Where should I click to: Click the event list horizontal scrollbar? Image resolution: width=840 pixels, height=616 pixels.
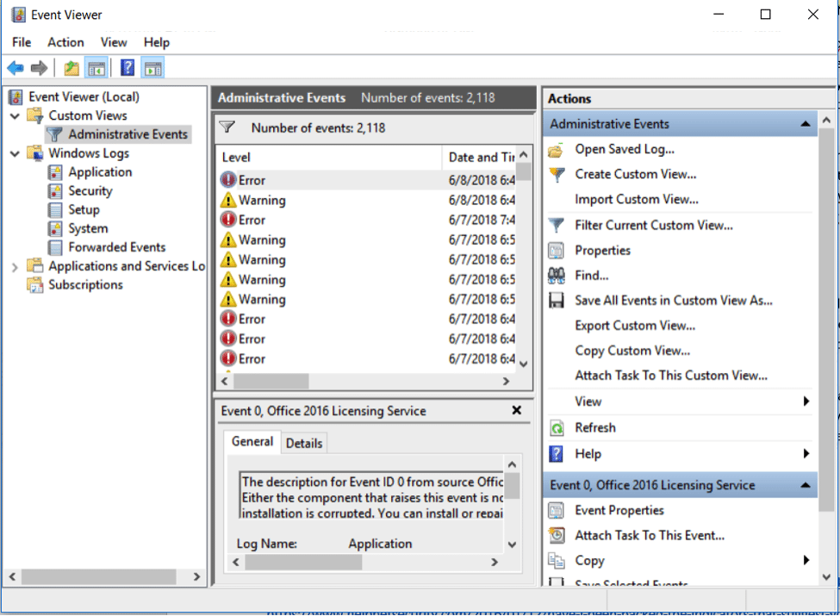click(271, 381)
